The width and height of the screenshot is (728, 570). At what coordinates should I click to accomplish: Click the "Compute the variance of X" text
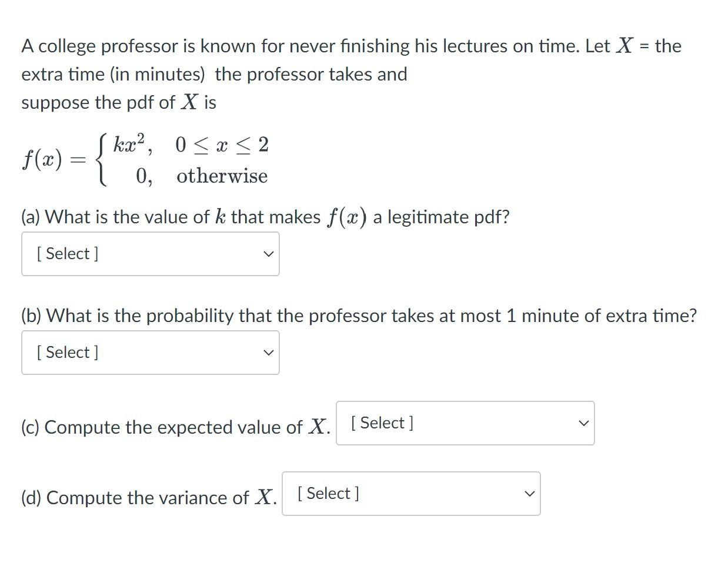click(x=149, y=498)
